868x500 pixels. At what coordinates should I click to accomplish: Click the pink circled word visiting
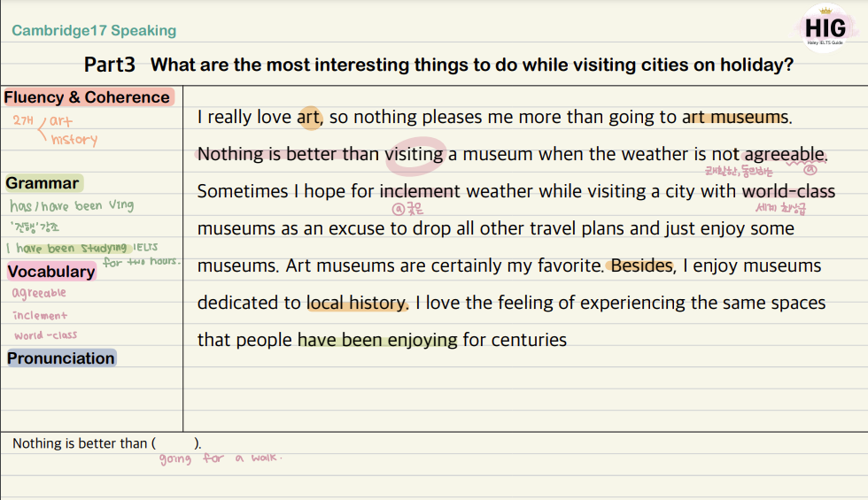coord(415,154)
